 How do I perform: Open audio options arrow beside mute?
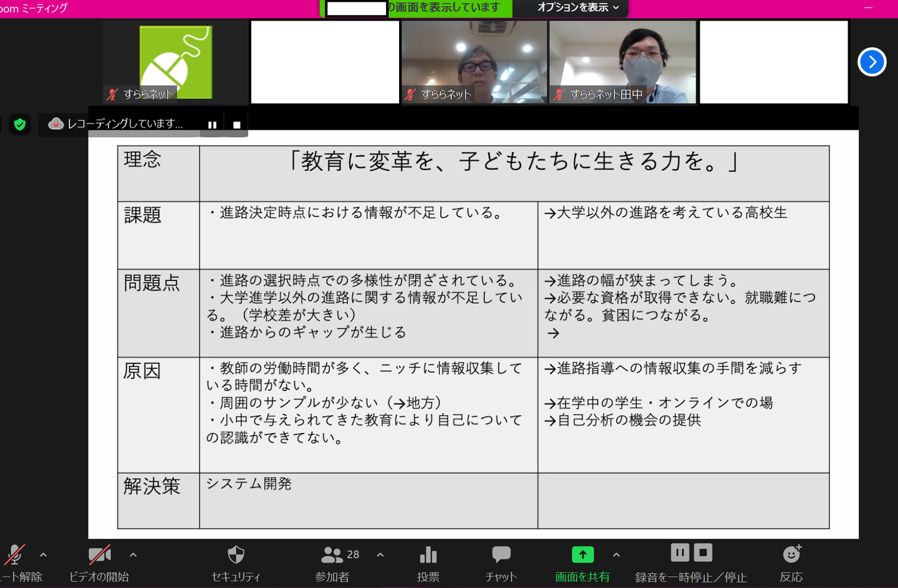point(43,554)
